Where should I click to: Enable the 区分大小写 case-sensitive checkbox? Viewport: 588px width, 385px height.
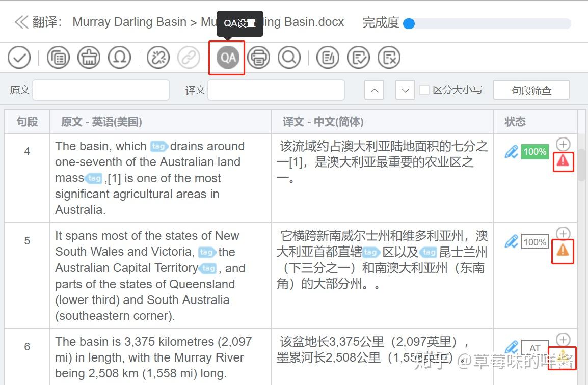click(x=424, y=90)
